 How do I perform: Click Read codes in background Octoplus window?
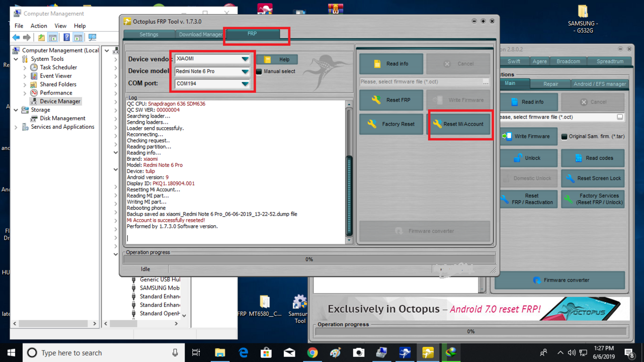593,158
